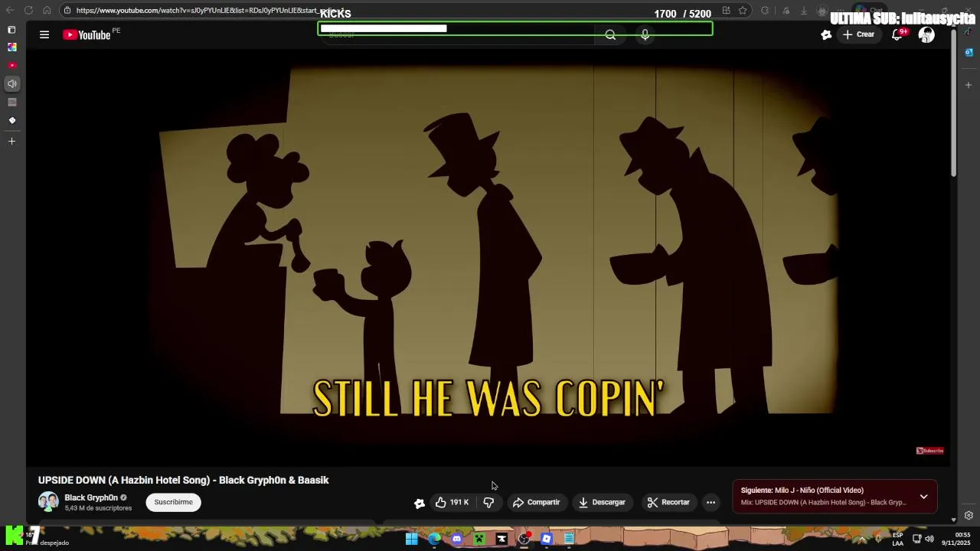
Task: Open the Edge sidebar tab actions icon
Action: tap(11, 29)
